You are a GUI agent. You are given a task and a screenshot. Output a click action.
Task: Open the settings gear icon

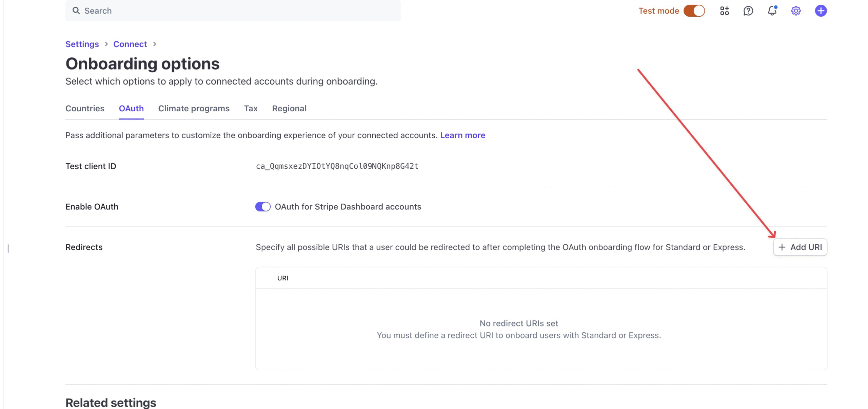click(x=795, y=11)
